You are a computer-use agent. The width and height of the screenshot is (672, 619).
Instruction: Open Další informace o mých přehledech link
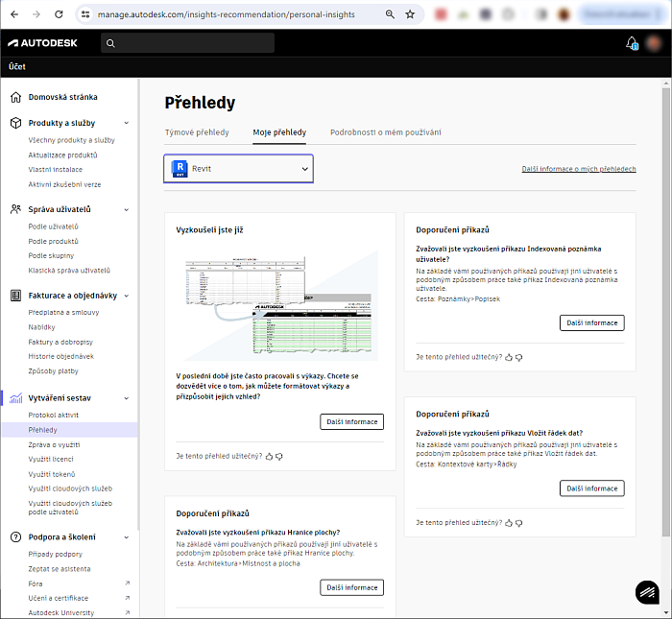(578, 169)
